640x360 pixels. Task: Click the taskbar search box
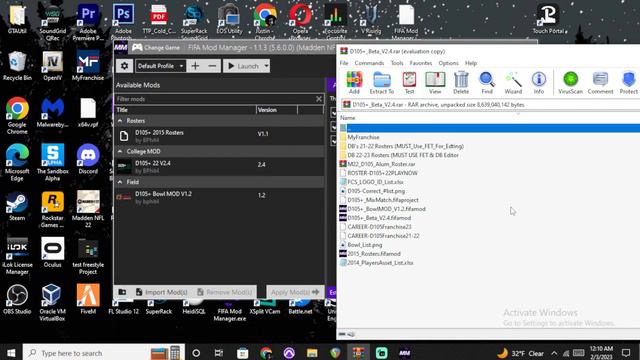[104, 353]
